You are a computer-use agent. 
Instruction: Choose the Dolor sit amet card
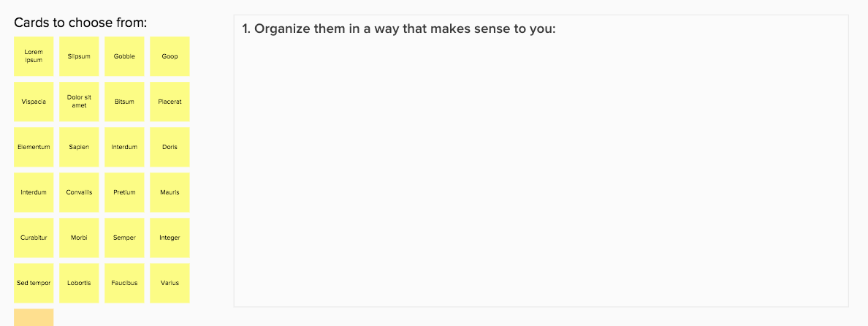(x=79, y=102)
